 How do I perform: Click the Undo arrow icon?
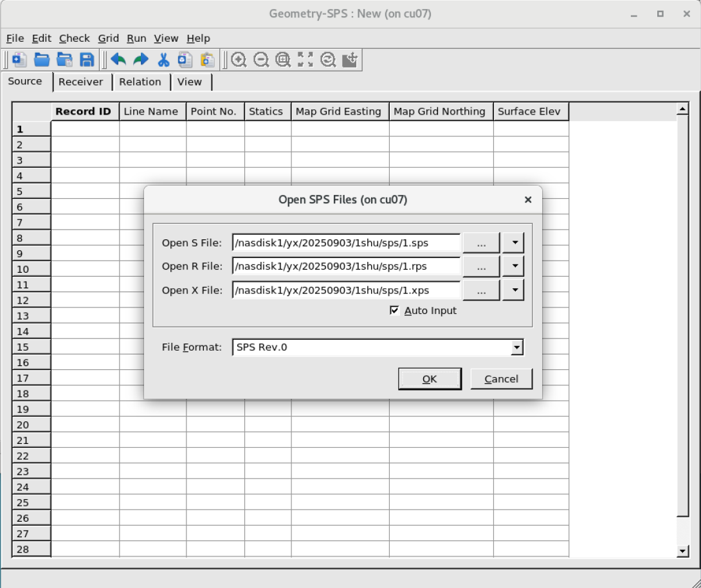pyautogui.click(x=118, y=60)
